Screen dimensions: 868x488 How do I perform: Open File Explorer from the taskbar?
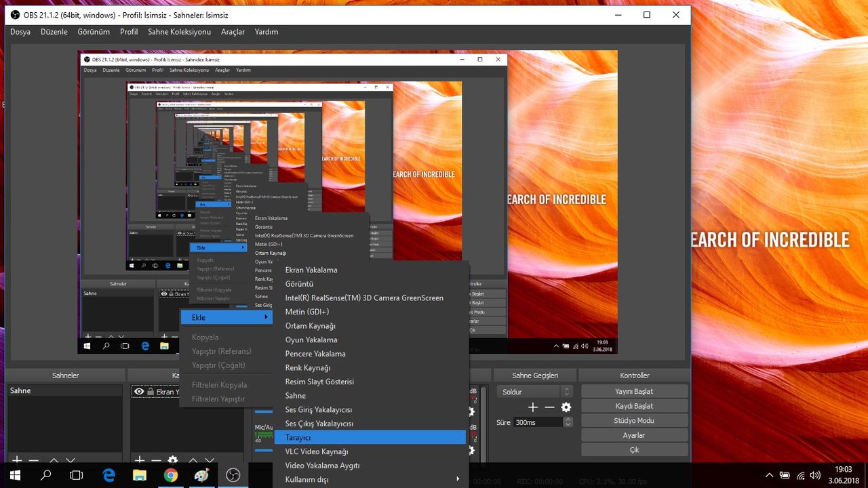coord(139,475)
